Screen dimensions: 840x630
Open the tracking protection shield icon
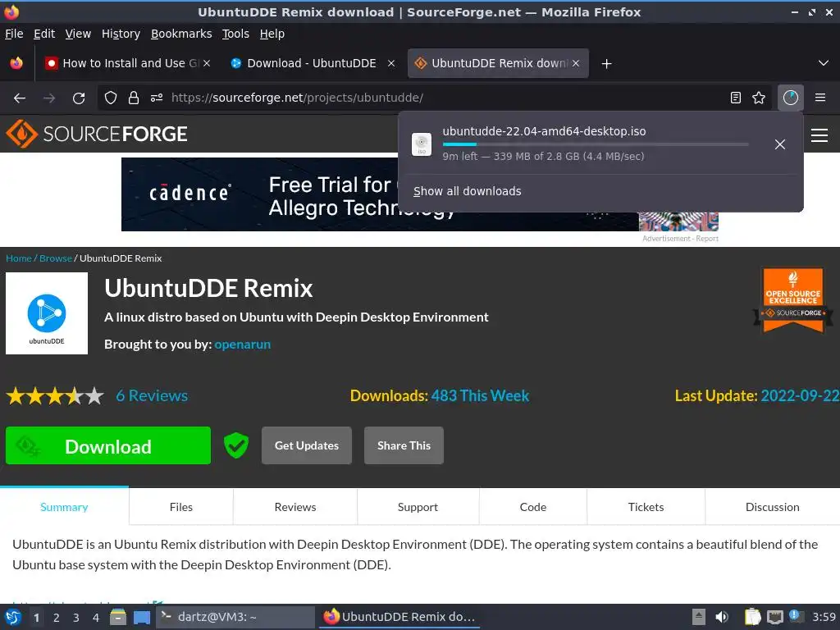111,98
